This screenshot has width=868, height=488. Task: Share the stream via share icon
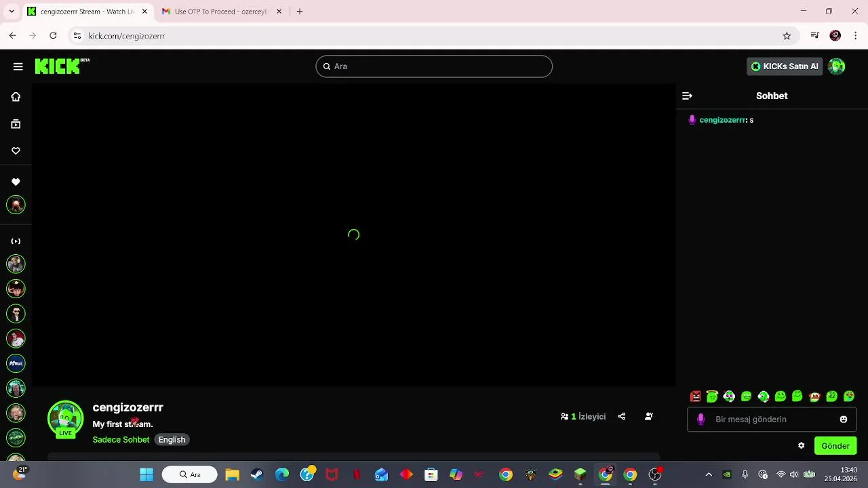622,417
